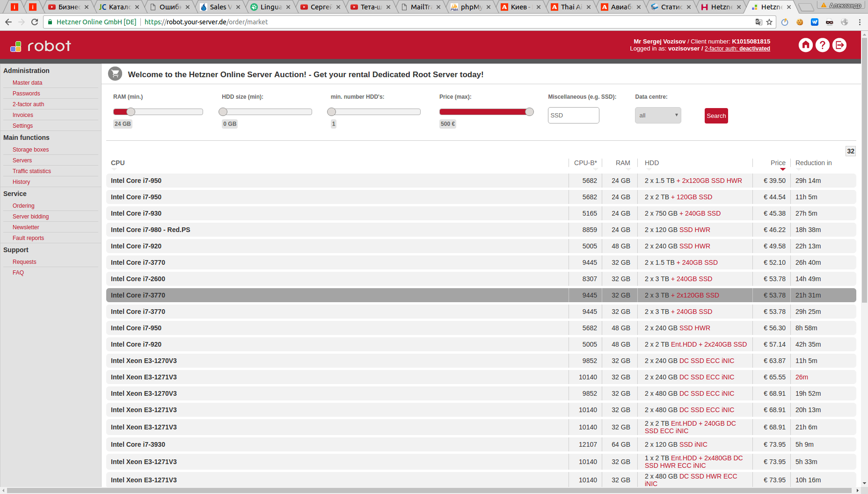
Task: Select the Intel Core i7-930 server row
Action: 481,213
